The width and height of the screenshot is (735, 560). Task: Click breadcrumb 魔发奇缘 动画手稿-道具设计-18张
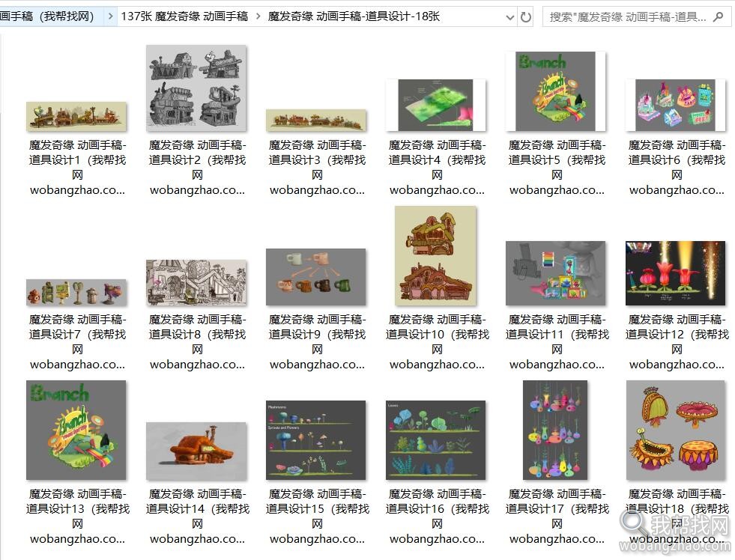[x=354, y=17]
